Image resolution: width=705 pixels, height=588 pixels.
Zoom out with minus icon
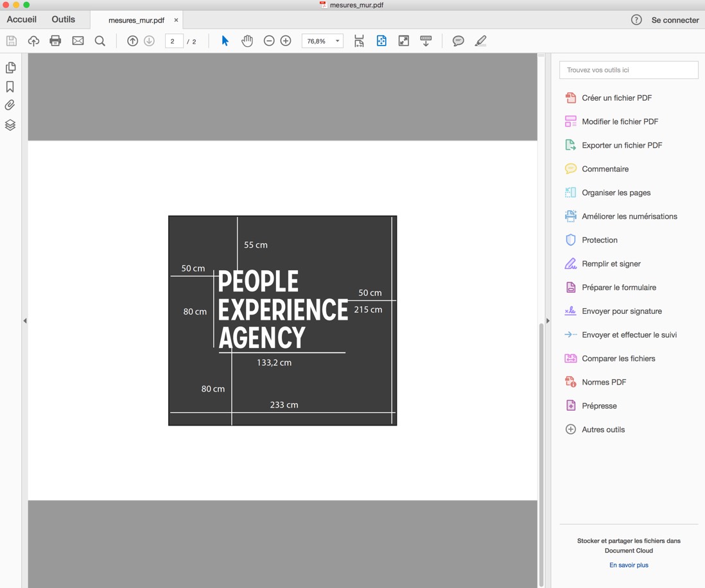269,41
